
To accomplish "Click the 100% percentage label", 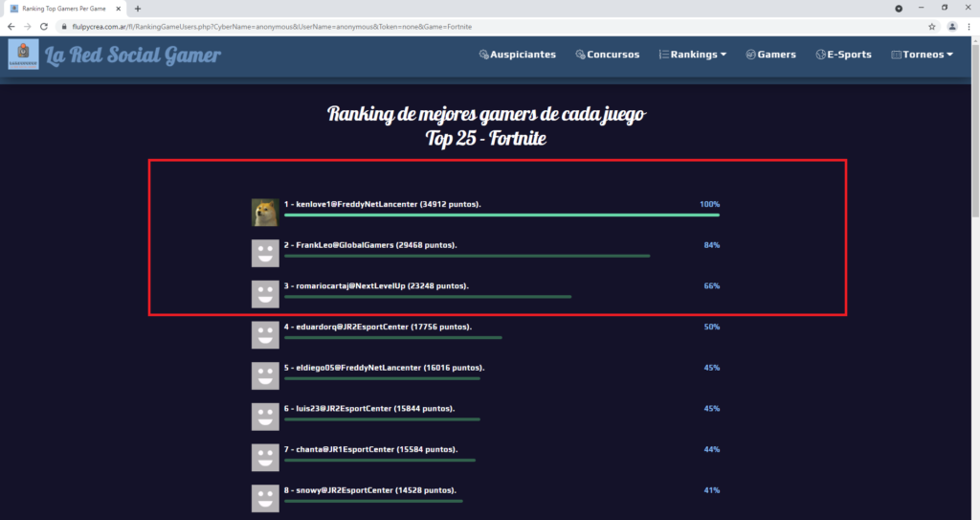I will click(709, 204).
